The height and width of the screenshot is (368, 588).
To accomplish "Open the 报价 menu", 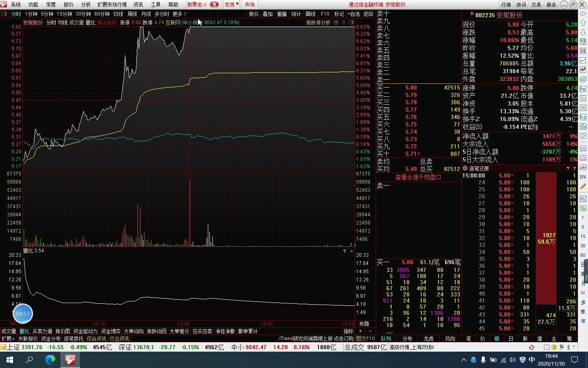I will click(69, 4).
